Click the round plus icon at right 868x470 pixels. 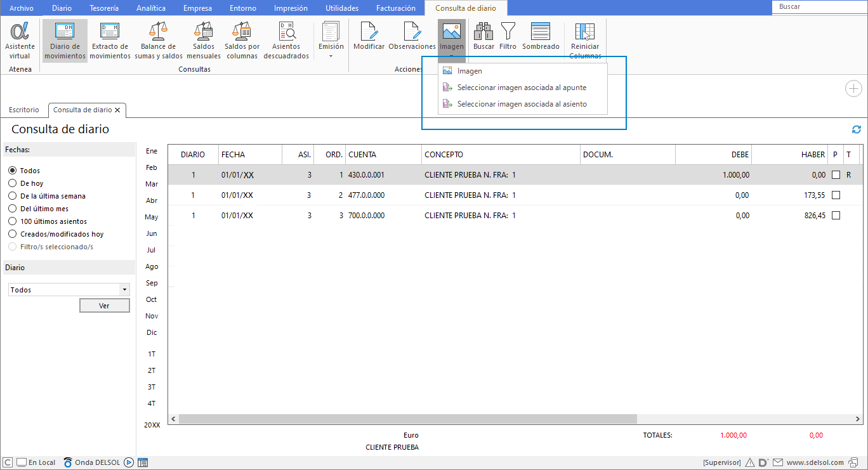(853, 89)
